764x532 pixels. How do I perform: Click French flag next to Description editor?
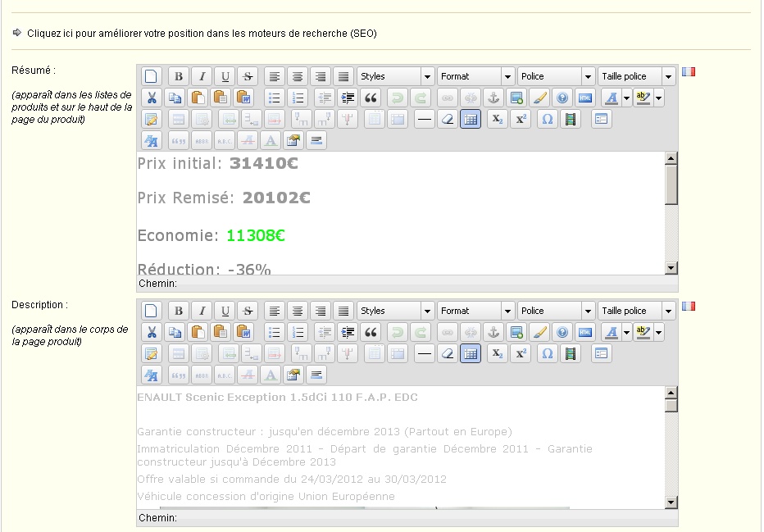pyautogui.click(x=689, y=306)
